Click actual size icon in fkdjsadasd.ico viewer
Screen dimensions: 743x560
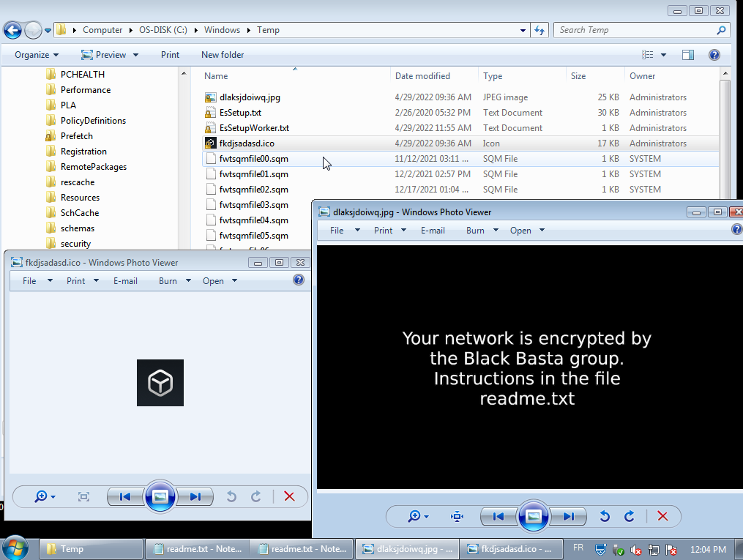(84, 496)
